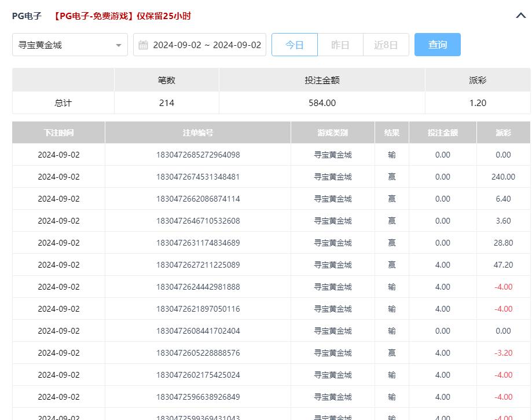Click the 47.20 payout cell
532x420 pixels.
point(503,265)
